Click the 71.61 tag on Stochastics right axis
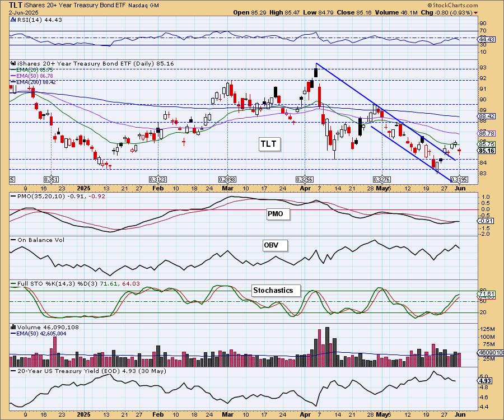The width and height of the screenshot is (504, 420). coord(487,294)
